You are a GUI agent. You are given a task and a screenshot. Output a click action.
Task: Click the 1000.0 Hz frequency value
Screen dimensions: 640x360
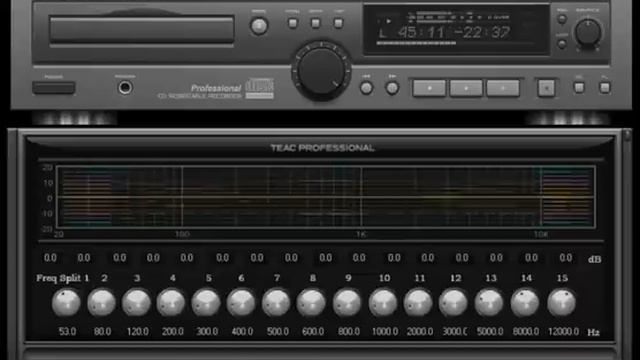point(385,331)
